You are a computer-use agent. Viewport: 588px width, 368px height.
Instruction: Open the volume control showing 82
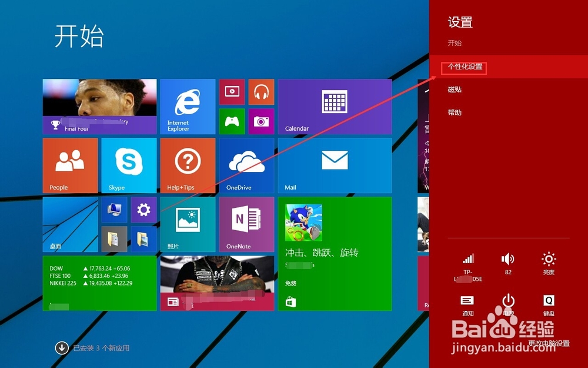click(x=508, y=262)
